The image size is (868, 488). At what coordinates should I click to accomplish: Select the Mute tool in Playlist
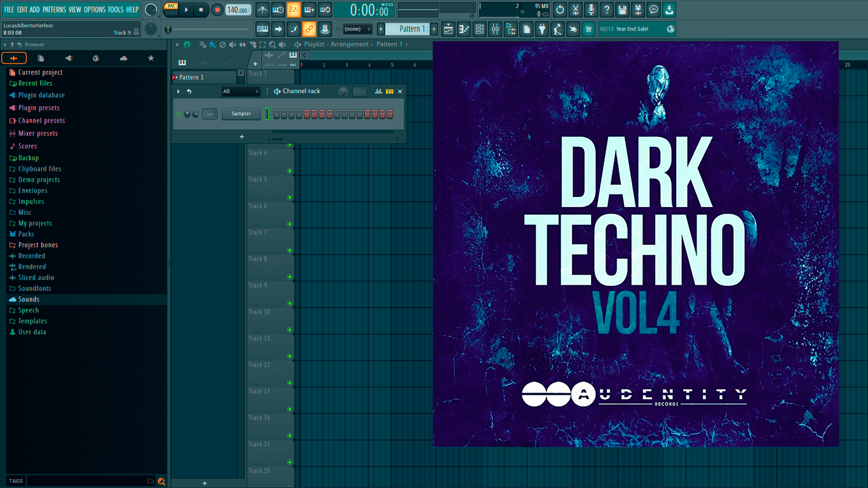pyautogui.click(x=233, y=44)
